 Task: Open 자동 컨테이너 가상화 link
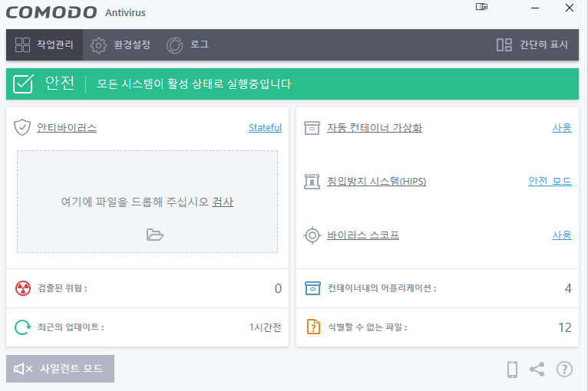point(375,128)
